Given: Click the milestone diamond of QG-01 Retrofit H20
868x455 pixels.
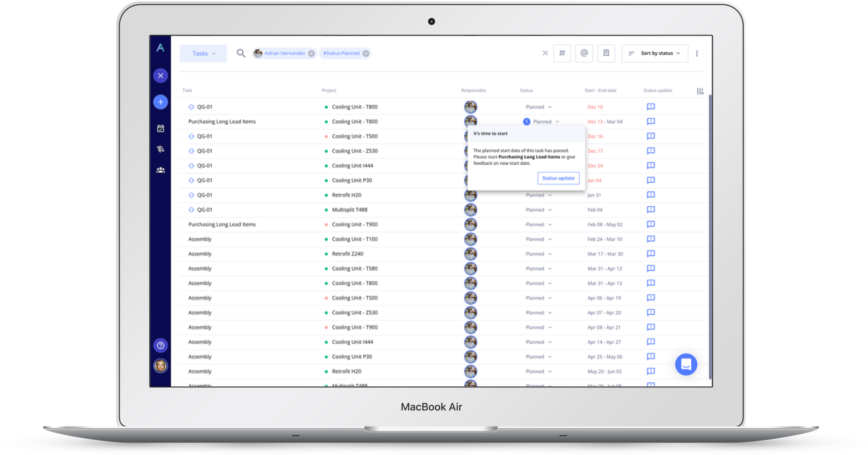Looking at the screenshot, I should 191,195.
